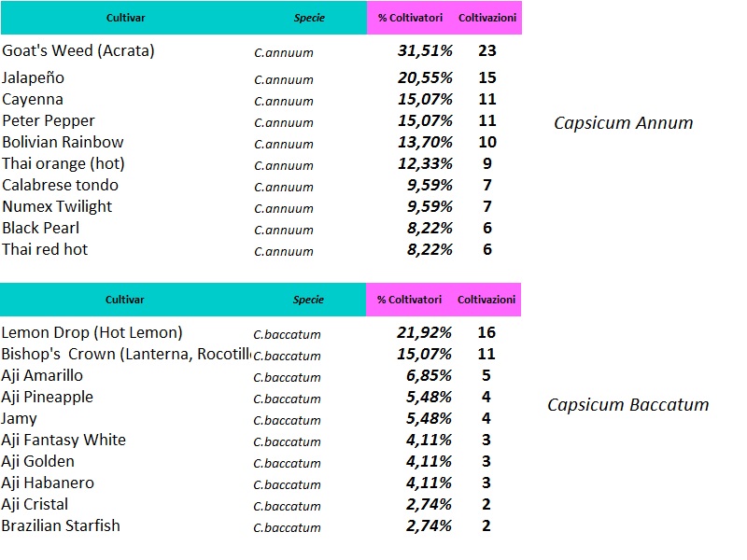747x560 pixels.
Task: Click the Bishop's Crown cultivar cell
Action: click(126, 354)
